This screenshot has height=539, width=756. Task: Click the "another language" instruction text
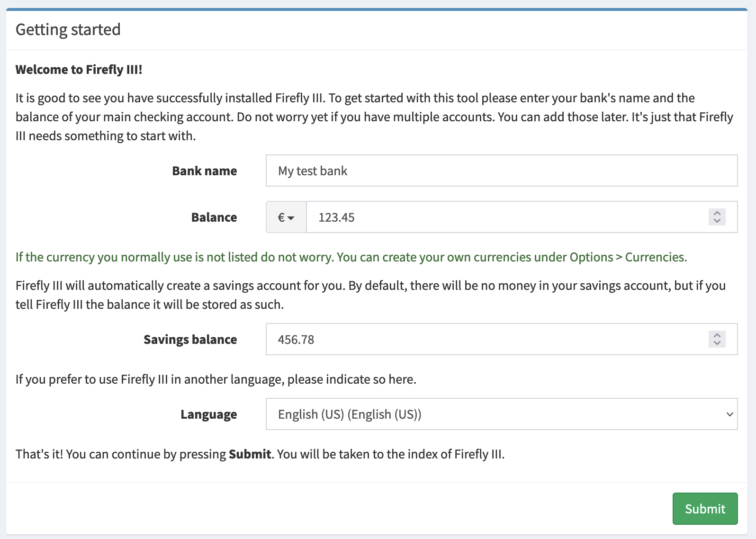pyautogui.click(x=216, y=379)
